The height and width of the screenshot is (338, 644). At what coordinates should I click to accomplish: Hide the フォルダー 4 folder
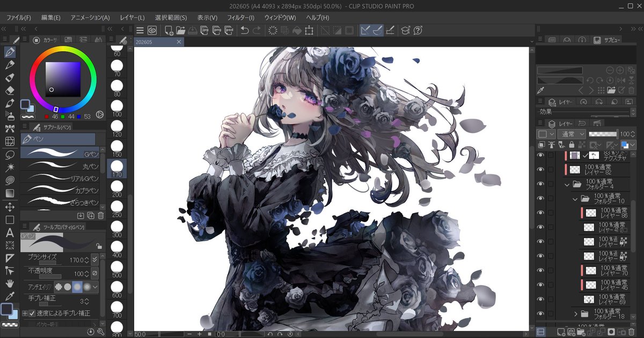point(540,184)
